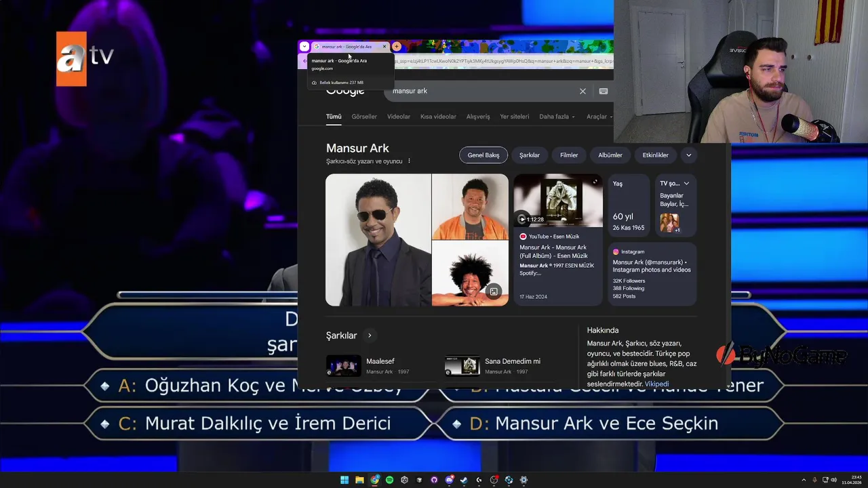Select the Etkinlikler chip
Viewport: 868px width, 488px height.
(656, 155)
